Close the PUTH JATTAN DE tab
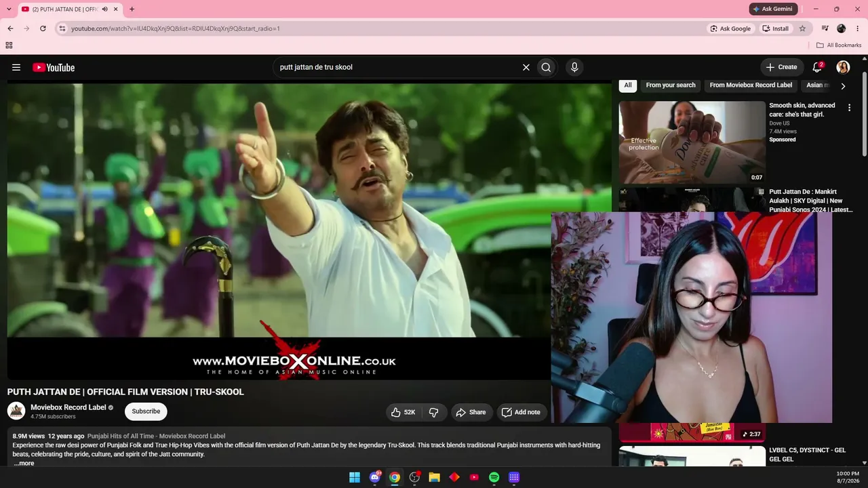This screenshot has width=868, height=488. click(116, 9)
